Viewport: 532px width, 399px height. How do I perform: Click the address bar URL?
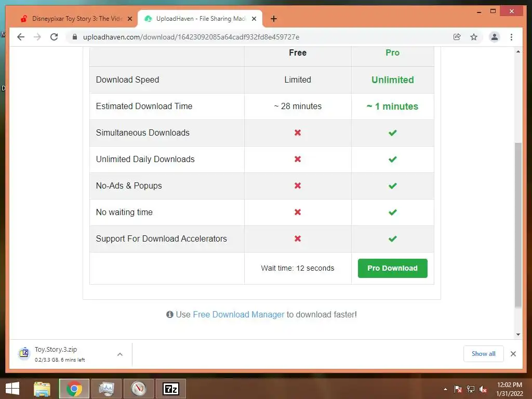(191, 37)
